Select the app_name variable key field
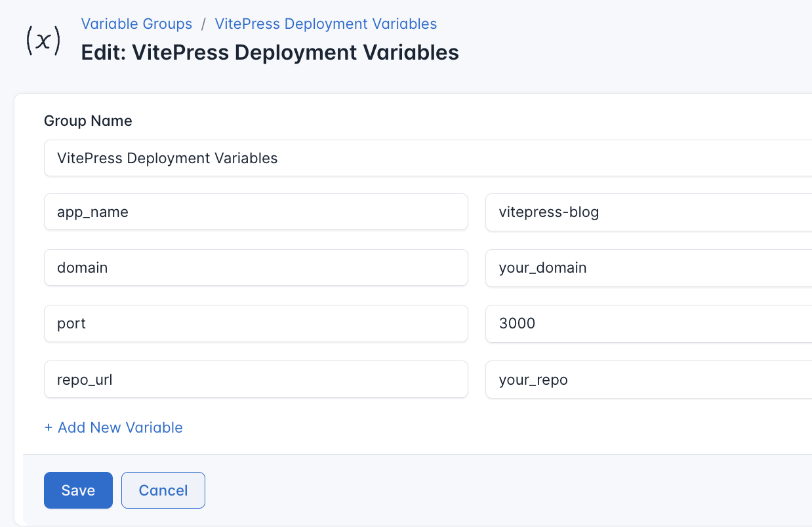Image resolution: width=812 pixels, height=527 pixels. pos(256,211)
